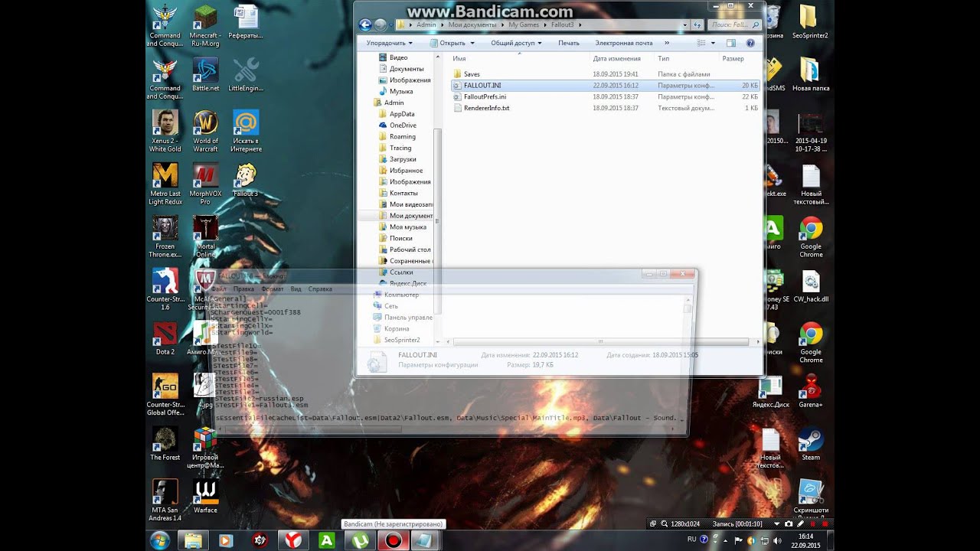Click the Печать toolbar button
This screenshot has width=980, height=551.
[569, 43]
